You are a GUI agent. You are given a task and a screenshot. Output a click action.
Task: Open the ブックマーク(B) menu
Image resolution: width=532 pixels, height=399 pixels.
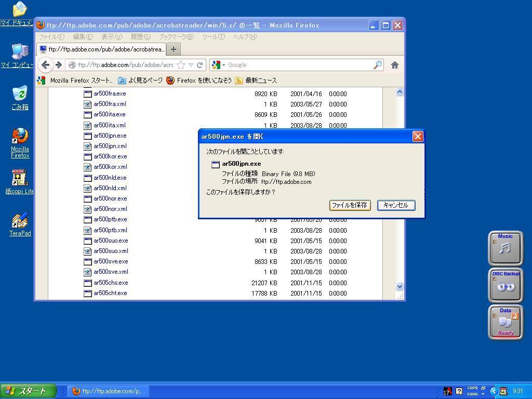(x=176, y=37)
